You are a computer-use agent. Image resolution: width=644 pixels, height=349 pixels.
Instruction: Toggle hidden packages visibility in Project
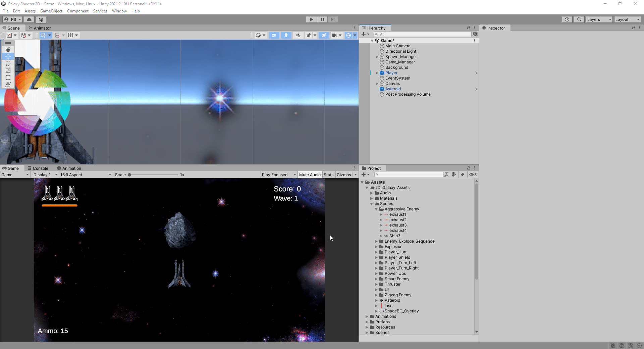pyautogui.click(x=473, y=174)
